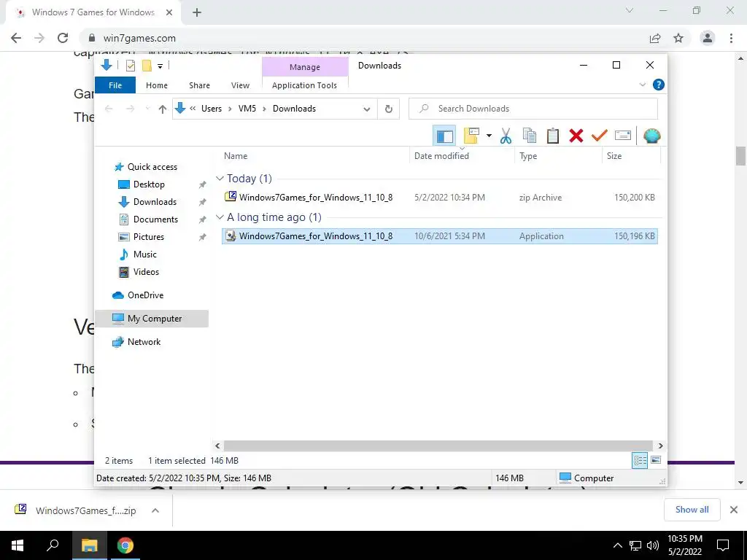Click the Chrome share page icon
The image size is (747, 560).
click(x=655, y=38)
